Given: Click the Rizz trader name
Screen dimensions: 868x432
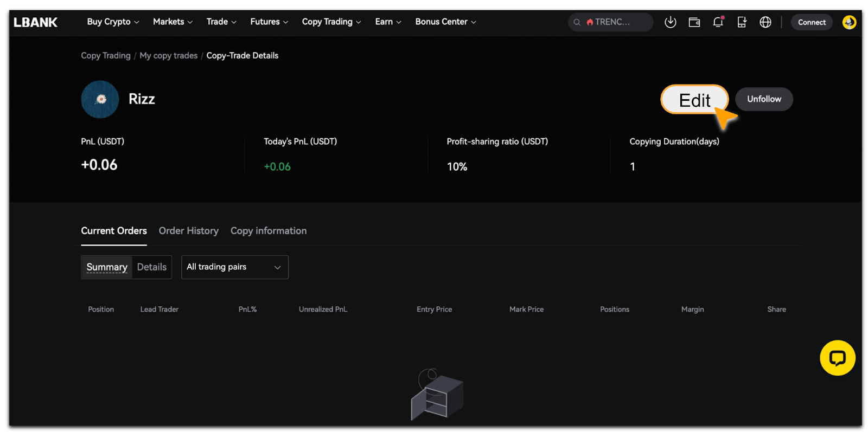Looking at the screenshot, I should [142, 99].
